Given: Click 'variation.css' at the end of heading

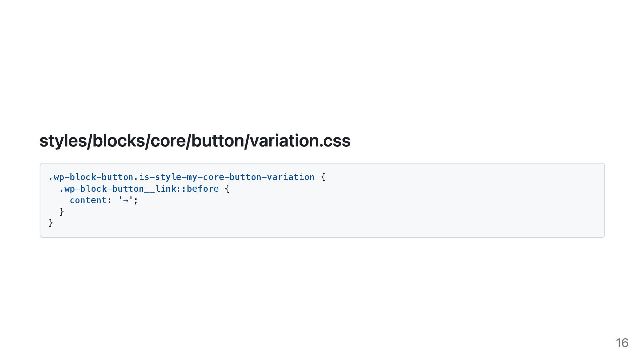Looking at the screenshot, I should (x=300, y=140).
